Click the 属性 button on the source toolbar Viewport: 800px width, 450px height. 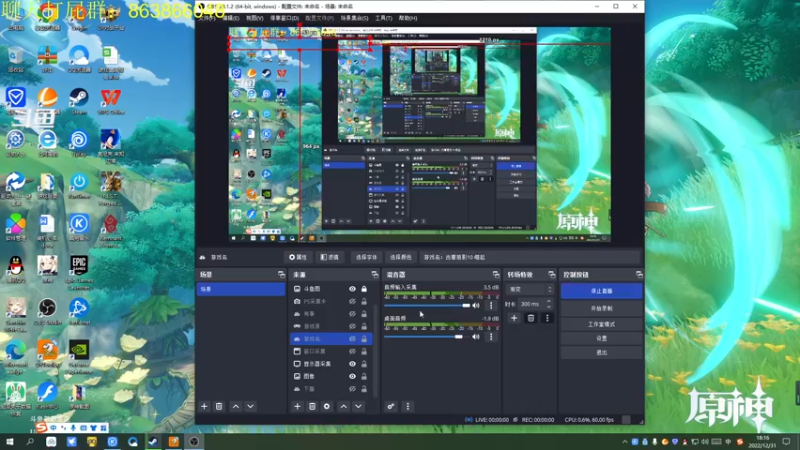click(x=298, y=257)
